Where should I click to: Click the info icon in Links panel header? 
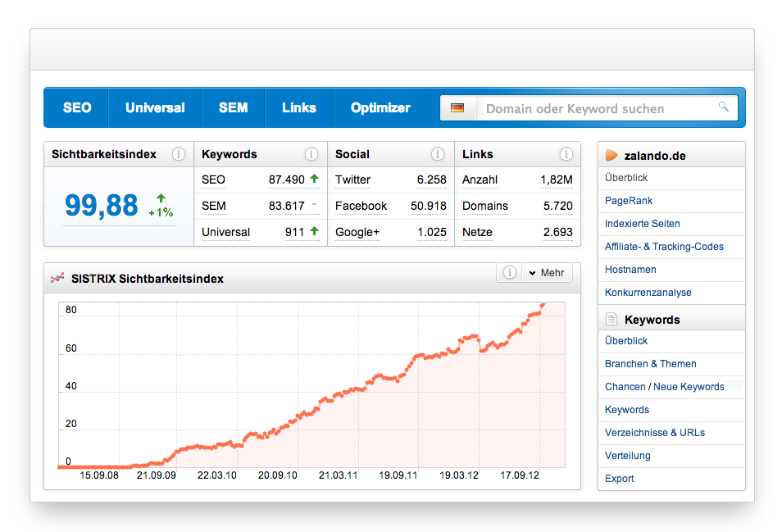566,154
